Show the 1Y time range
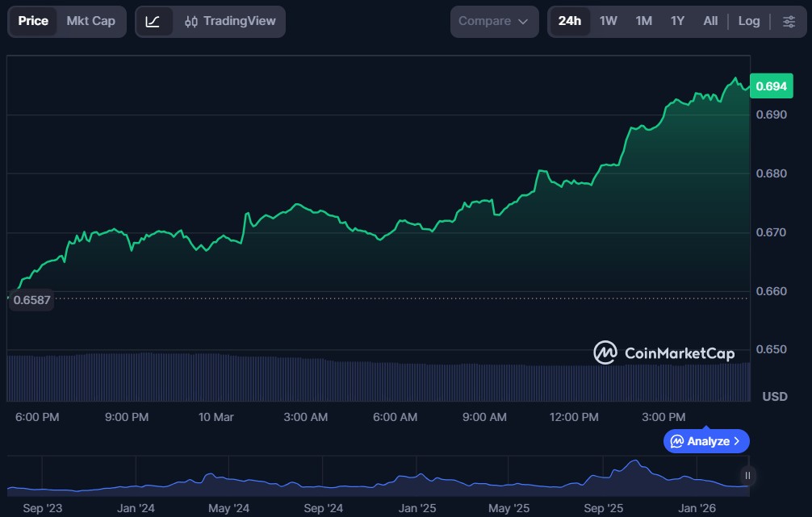Screen dimensions: 812x517 [677, 22]
